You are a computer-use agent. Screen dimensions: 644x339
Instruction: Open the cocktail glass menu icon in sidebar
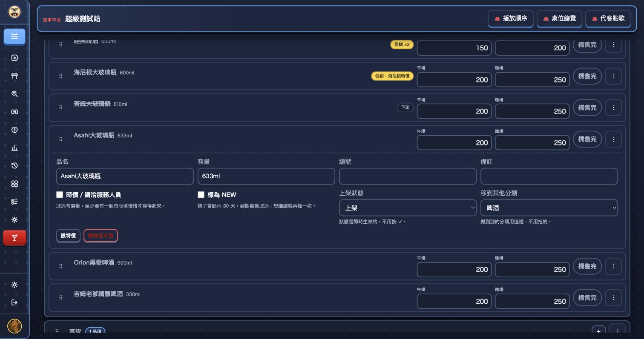14,238
